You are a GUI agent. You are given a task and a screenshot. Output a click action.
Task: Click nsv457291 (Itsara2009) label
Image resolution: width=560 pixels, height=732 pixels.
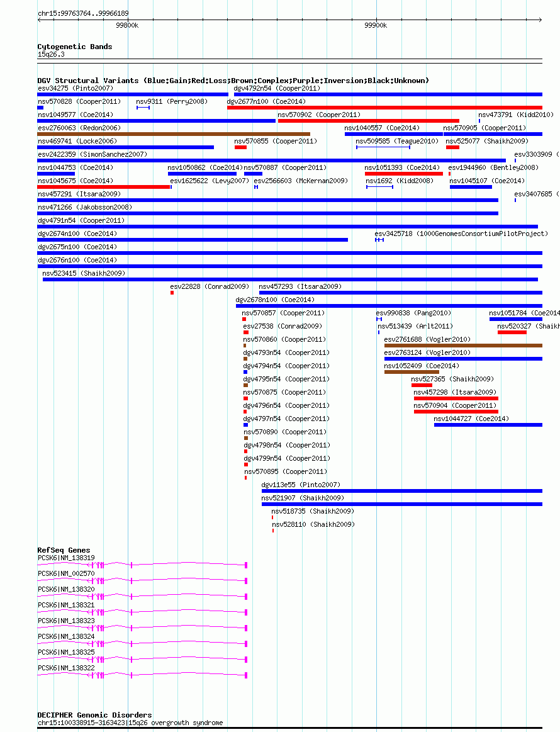pyautogui.click(x=79, y=194)
